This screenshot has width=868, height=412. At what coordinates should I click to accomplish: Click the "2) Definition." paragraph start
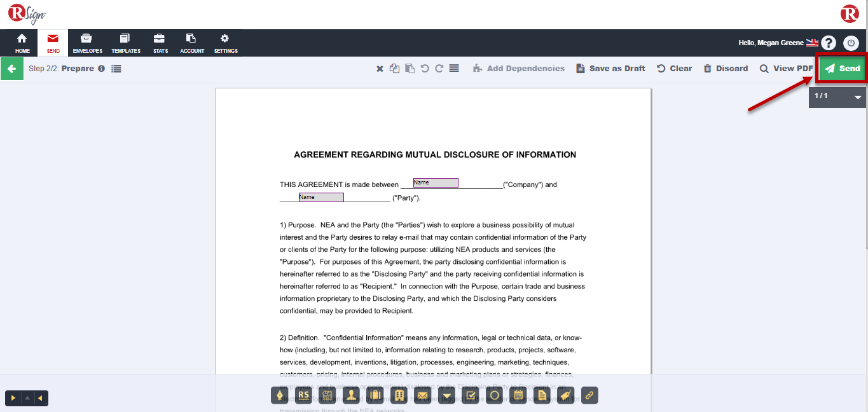300,338
